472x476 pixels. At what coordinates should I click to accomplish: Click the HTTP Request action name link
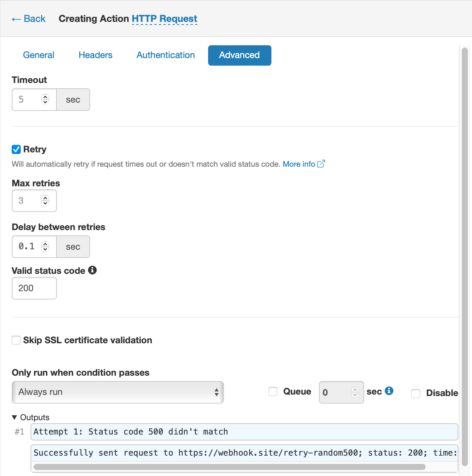point(164,18)
